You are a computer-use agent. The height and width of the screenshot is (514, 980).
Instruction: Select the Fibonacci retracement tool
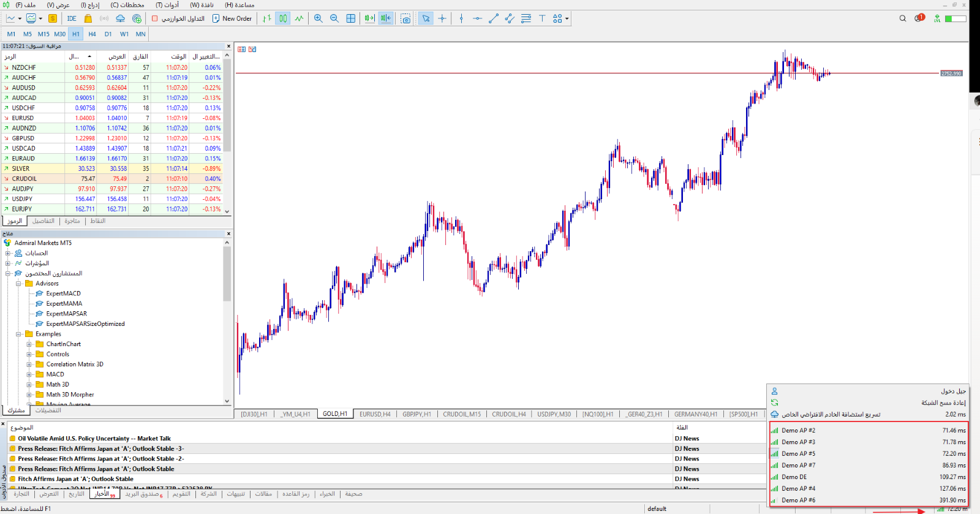(x=526, y=18)
